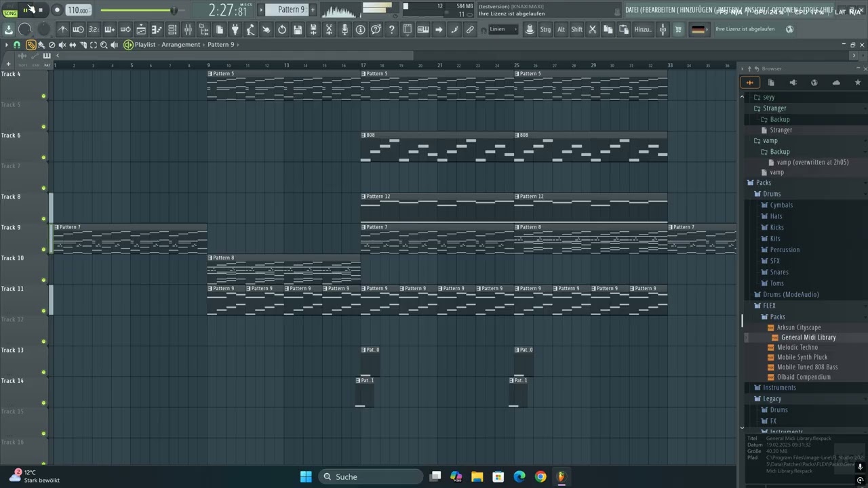Viewport: 868px width, 488px height.
Task: Click the Shift key button
Action: click(576, 29)
